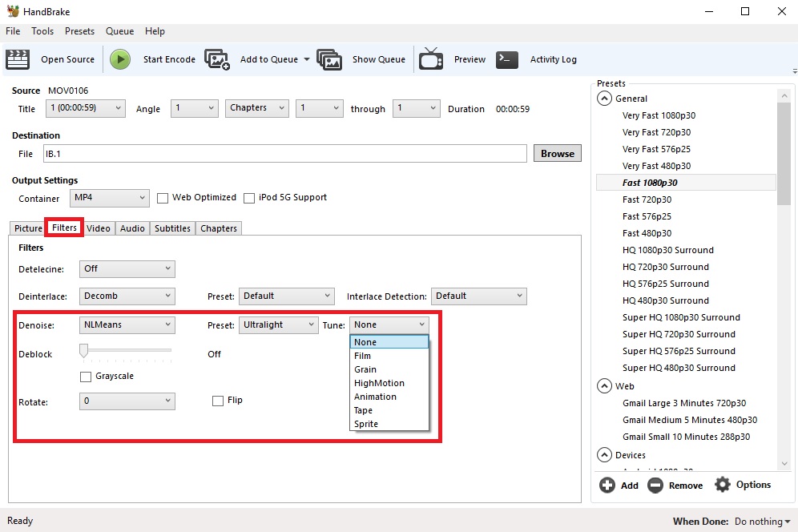Click the green Start Encode play icon
This screenshot has width=798, height=532.
[120, 59]
